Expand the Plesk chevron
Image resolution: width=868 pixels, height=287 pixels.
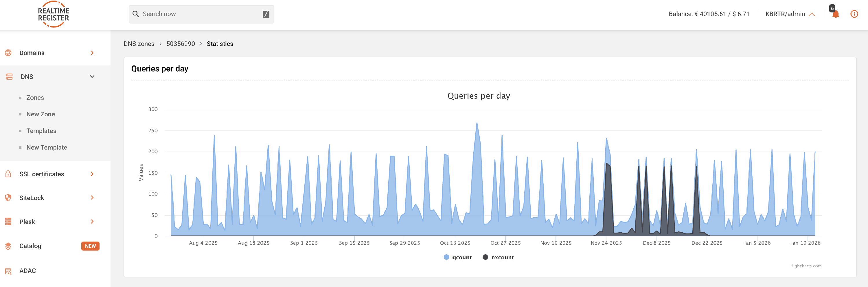tap(92, 222)
